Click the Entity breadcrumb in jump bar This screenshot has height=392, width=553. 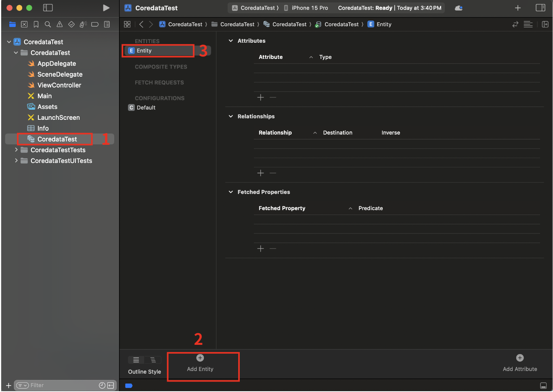[379, 24]
